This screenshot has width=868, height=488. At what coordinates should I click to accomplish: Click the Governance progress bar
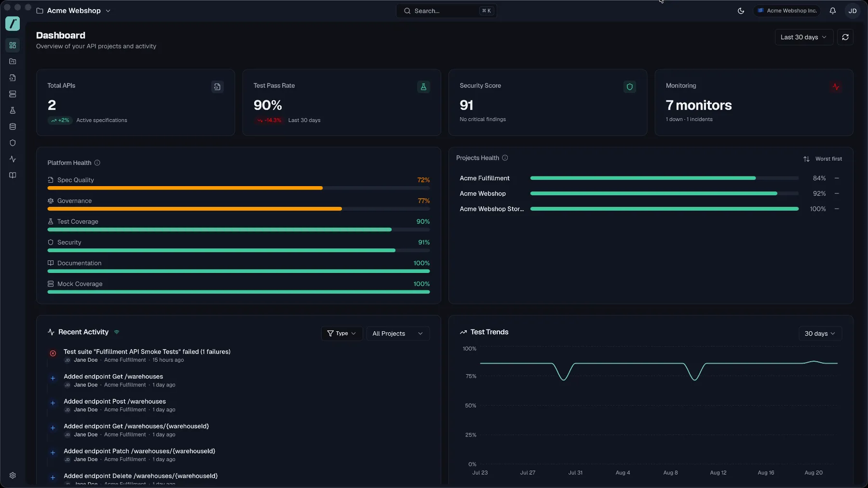pos(238,209)
